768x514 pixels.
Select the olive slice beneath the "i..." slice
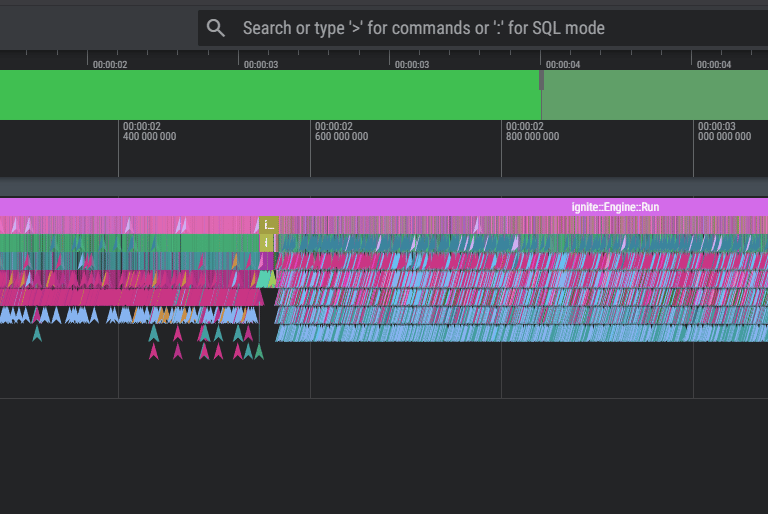266,242
